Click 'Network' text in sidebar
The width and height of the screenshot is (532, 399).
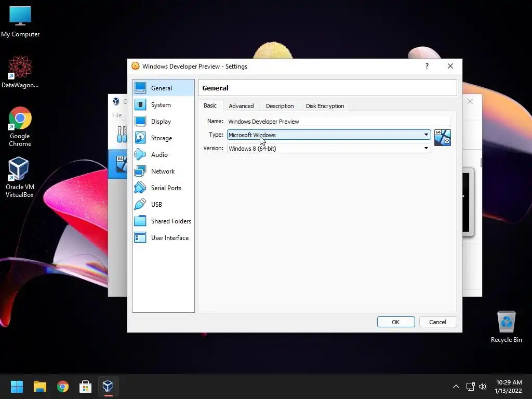tap(163, 171)
